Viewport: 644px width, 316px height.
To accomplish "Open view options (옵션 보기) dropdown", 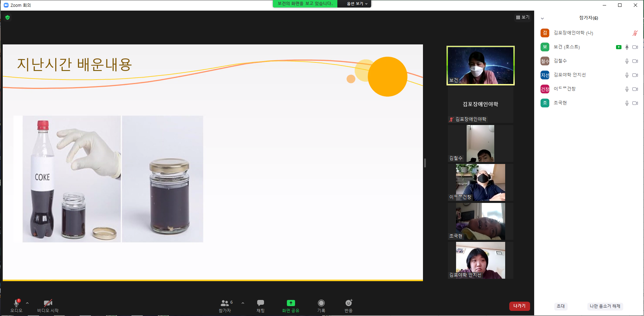I will click(x=357, y=4).
